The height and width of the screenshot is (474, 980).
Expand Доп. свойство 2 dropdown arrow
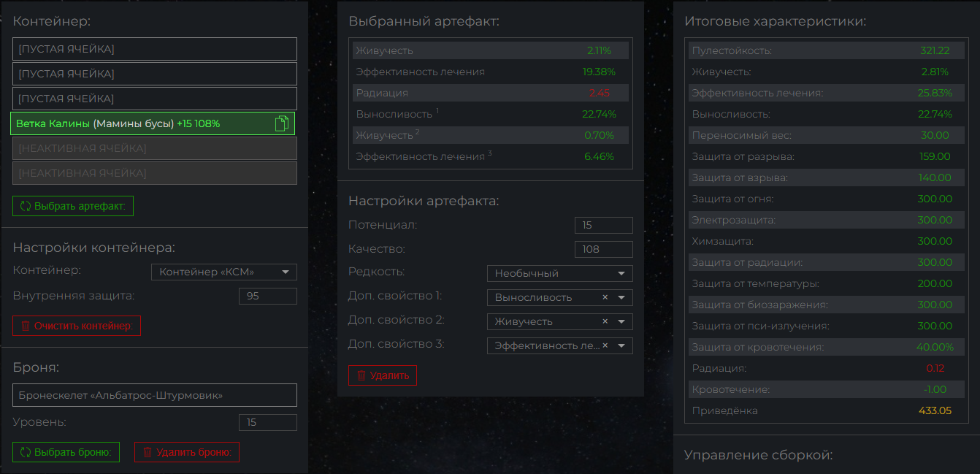click(x=621, y=321)
